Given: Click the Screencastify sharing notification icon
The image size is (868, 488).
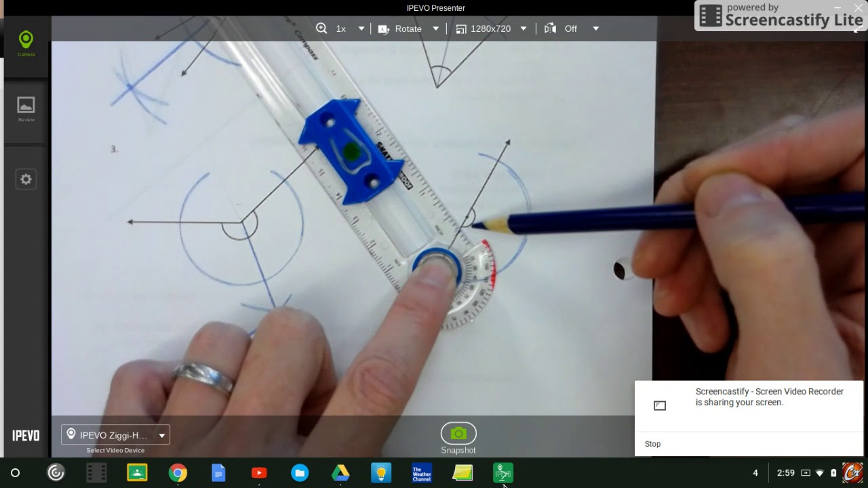Looking at the screenshot, I should pyautogui.click(x=660, y=405).
